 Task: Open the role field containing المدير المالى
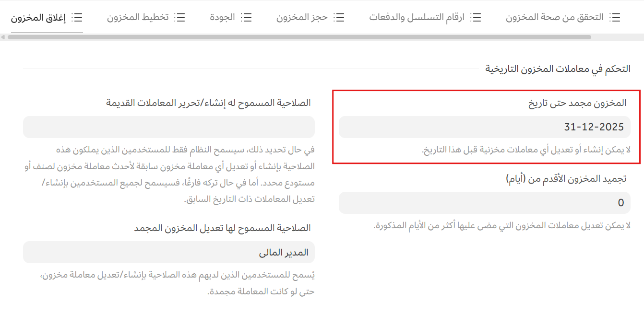pyautogui.click(x=169, y=252)
